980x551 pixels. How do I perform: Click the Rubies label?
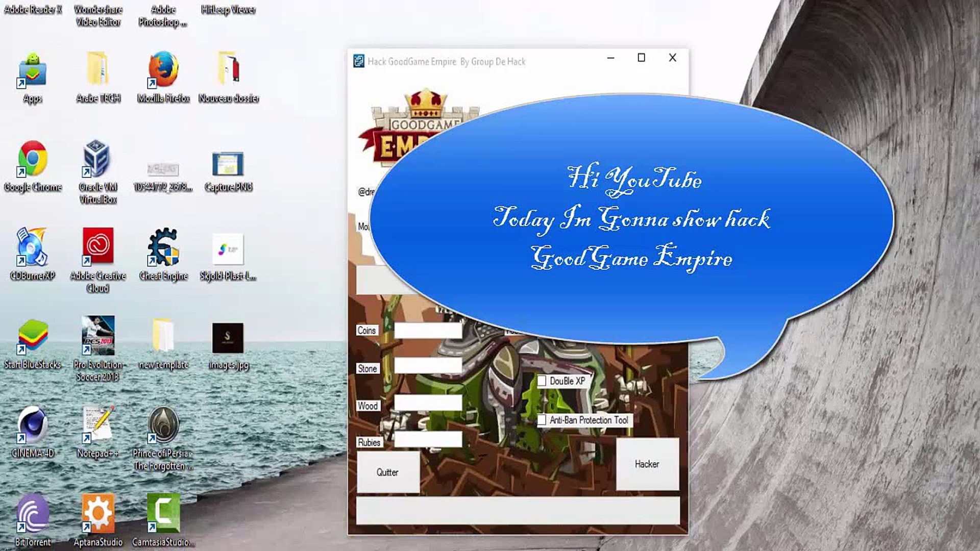click(x=369, y=442)
